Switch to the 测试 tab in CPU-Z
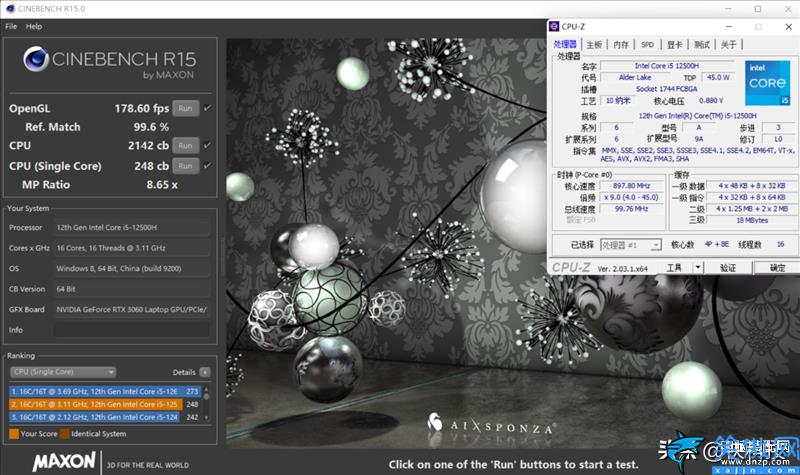Image resolution: width=800 pixels, height=475 pixels. pos(702,45)
